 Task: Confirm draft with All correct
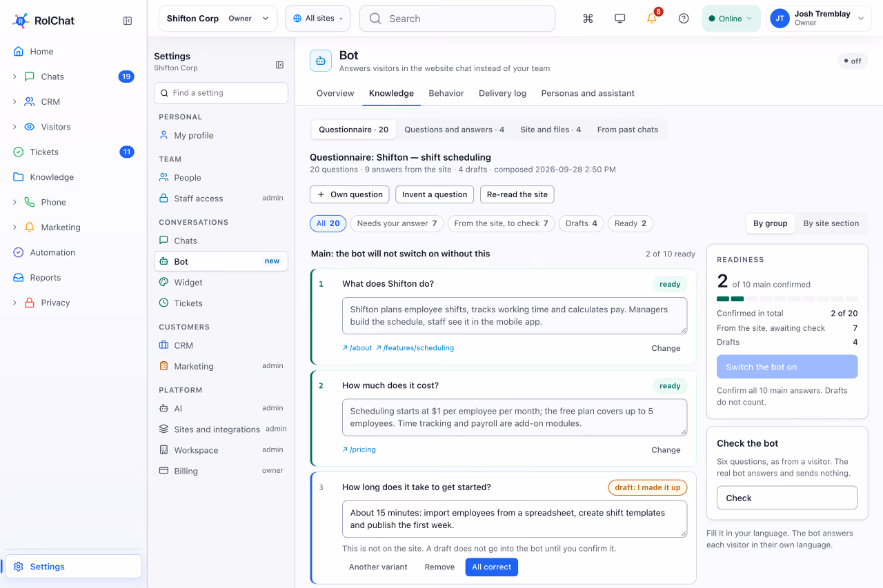(491, 567)
